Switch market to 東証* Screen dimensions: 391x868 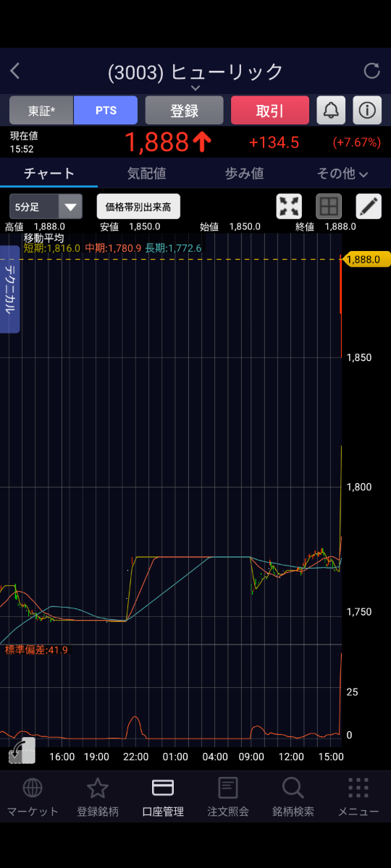[41, 111]
